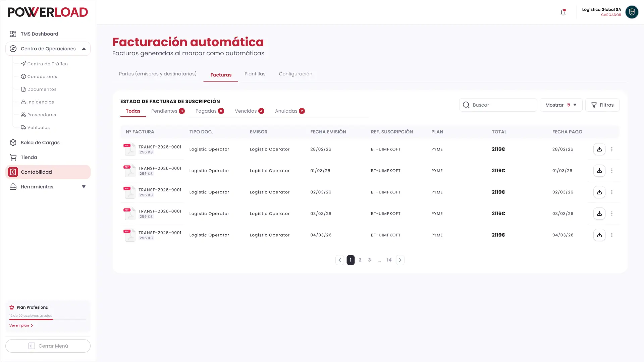
Task: Open Proveedores in sidebar
Action: 38,115
